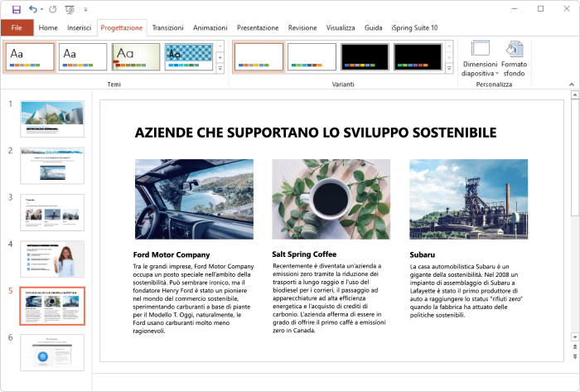Select the first black variant

365,56
